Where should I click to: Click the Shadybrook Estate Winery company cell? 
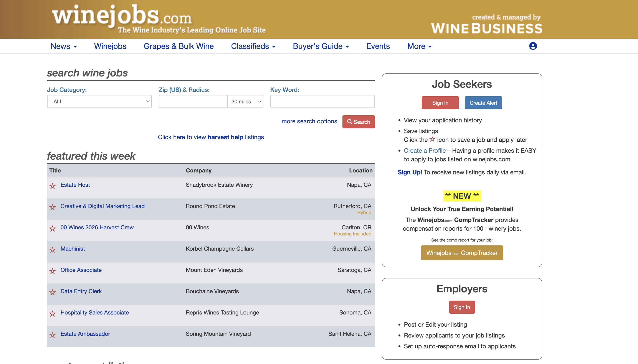click(x=219, y=185)
